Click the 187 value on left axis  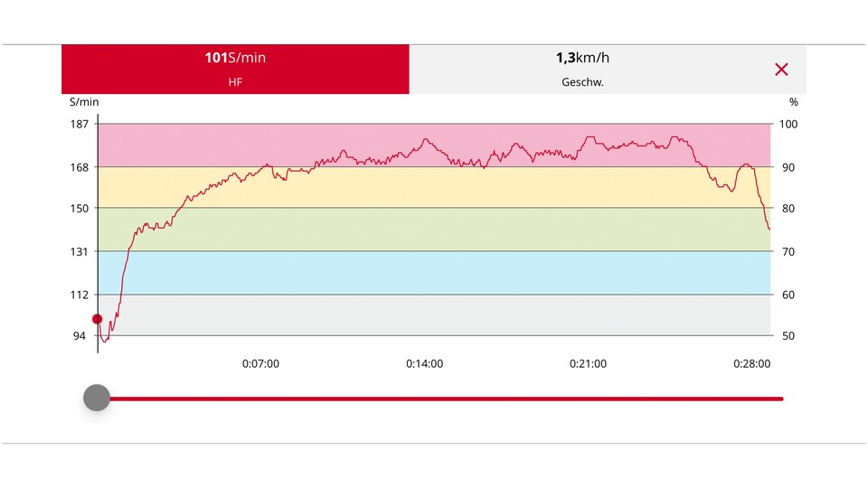pos(80,124)
